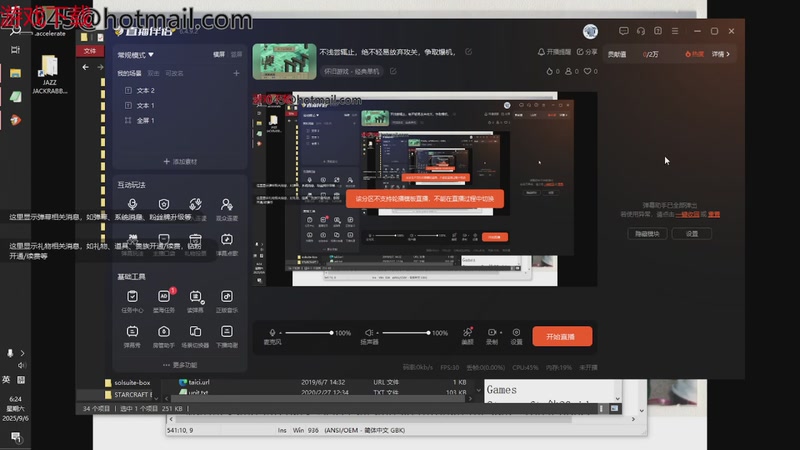This screenshot has height=450, width=800.
Task: Select the 我的场景 tab
Action: 129,73
